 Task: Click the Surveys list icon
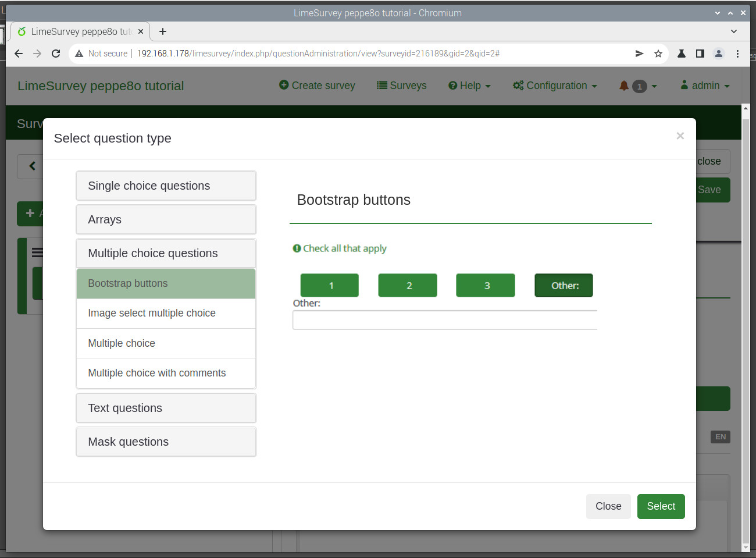tap(381, 86)
